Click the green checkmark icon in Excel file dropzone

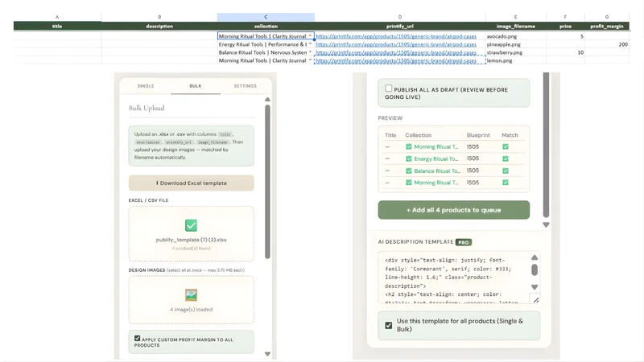click(191, 225)
